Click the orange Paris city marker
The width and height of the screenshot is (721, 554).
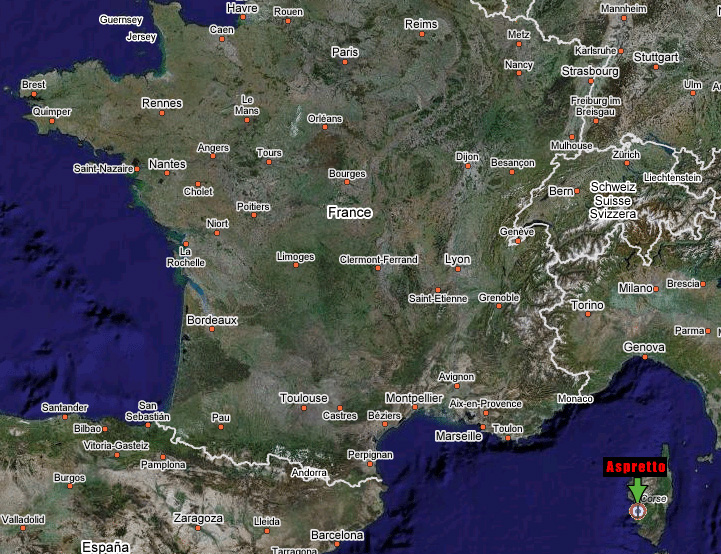point(345,62)
